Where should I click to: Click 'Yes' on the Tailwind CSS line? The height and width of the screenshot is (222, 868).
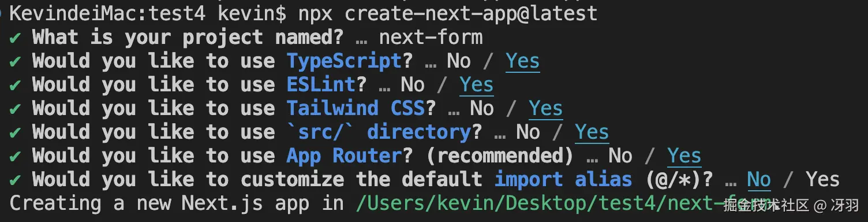click(545, 108)
